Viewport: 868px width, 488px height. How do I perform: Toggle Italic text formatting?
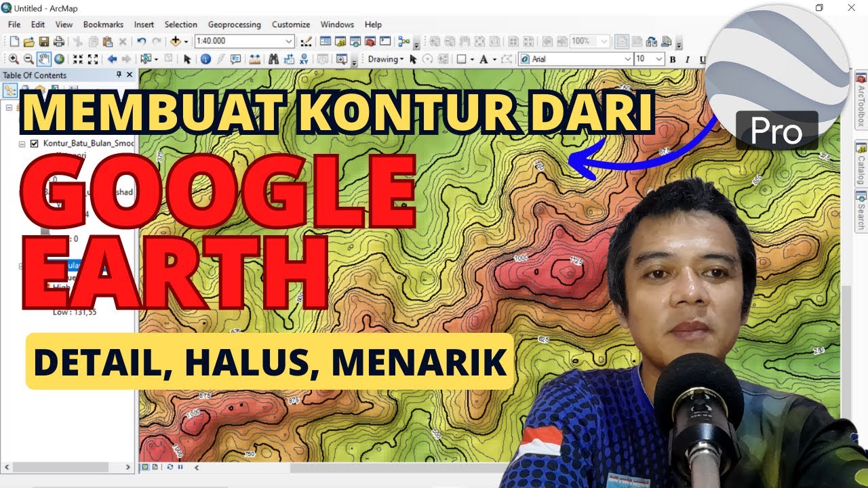[x=687, y=59]
